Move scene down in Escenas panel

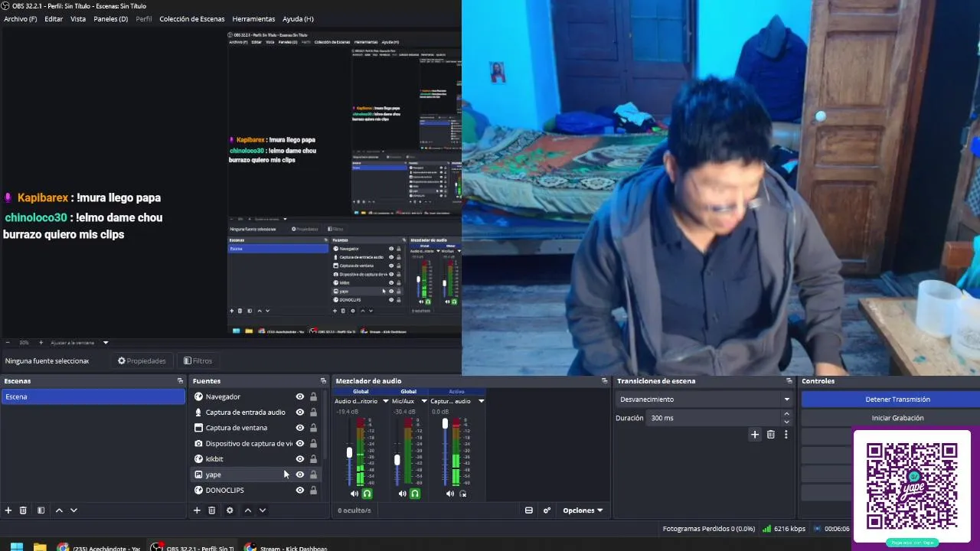coord(73,510)
